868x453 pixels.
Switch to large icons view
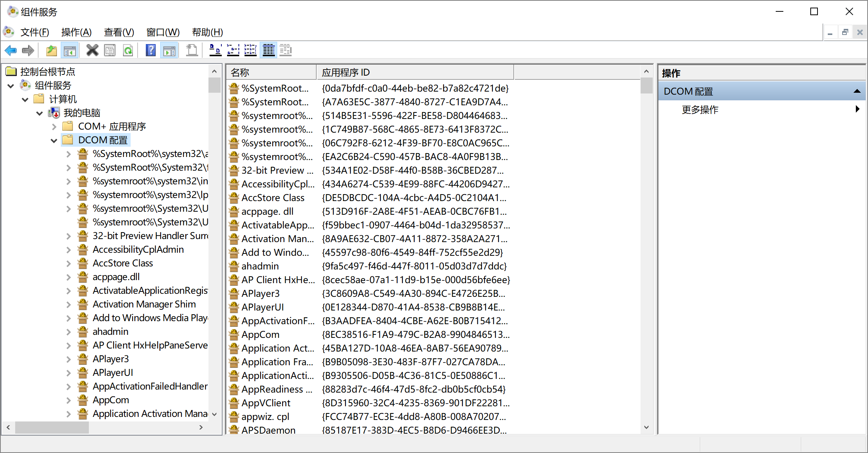(x=215, y=50)
